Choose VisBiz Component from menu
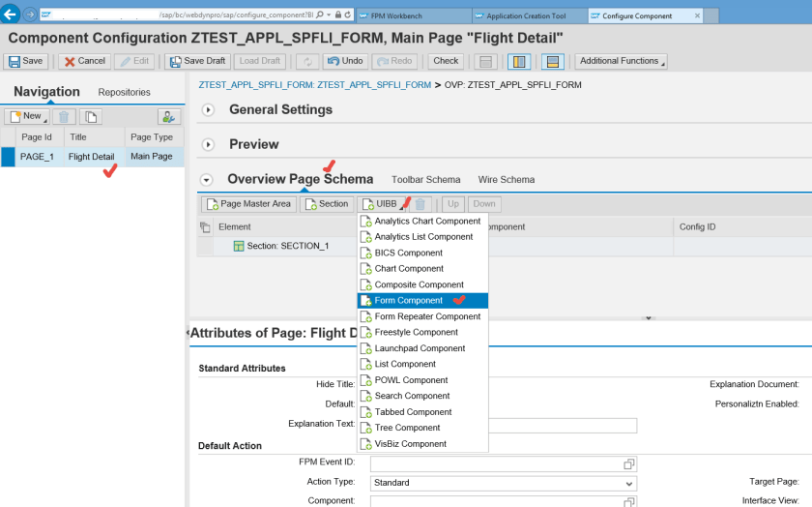Screen dimensions: 812x507 422,444
